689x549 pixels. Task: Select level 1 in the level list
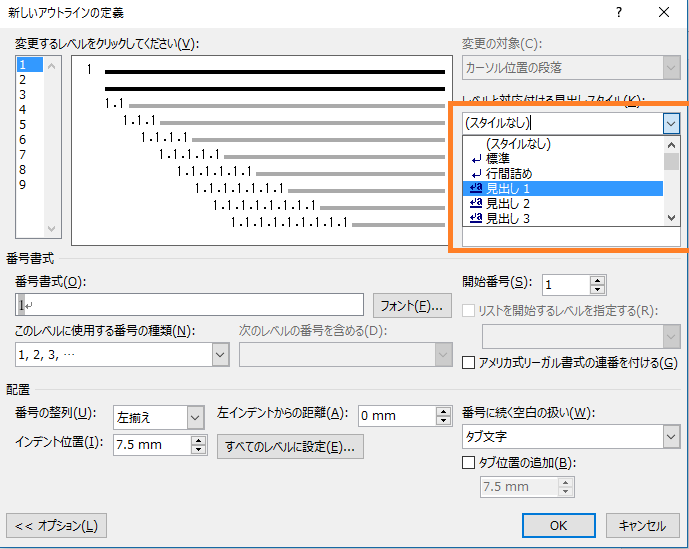tap(29, 65)
